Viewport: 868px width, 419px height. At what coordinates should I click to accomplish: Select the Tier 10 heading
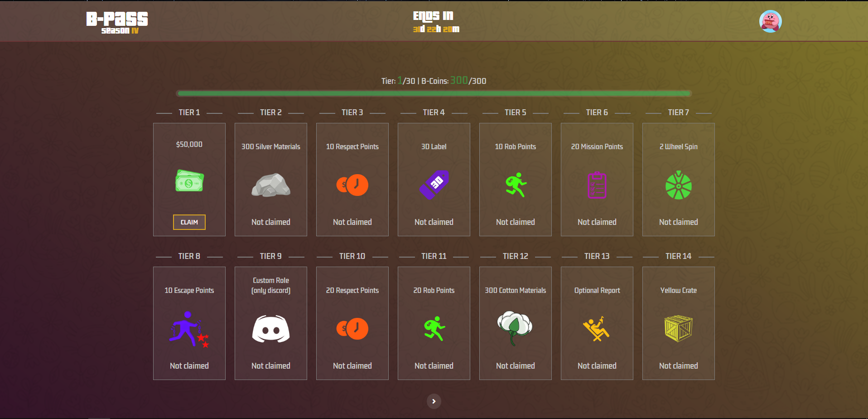click(x=352, y=256)
